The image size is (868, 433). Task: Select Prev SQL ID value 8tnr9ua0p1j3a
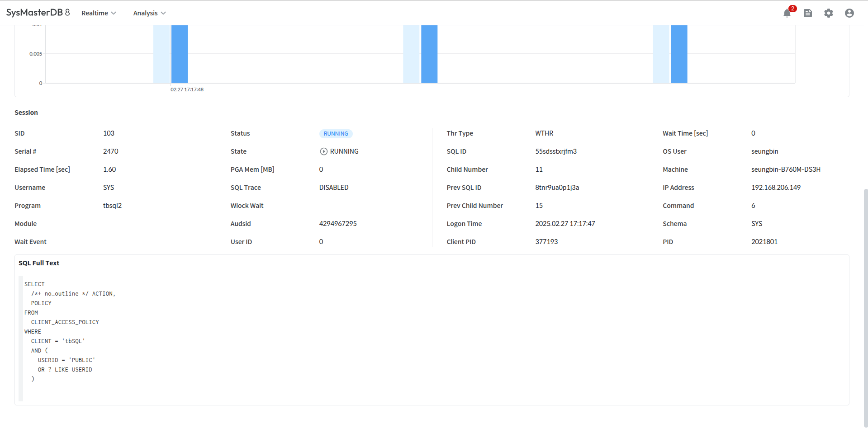pos(557,188)
